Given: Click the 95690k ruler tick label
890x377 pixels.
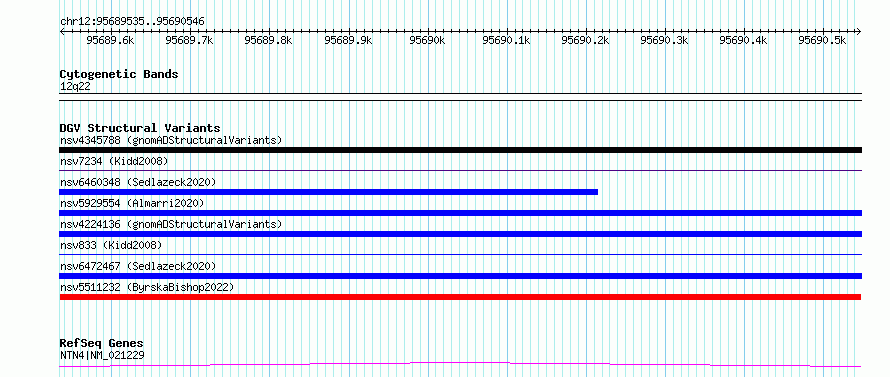Looking at the screenshot, I should coord(427,40).
